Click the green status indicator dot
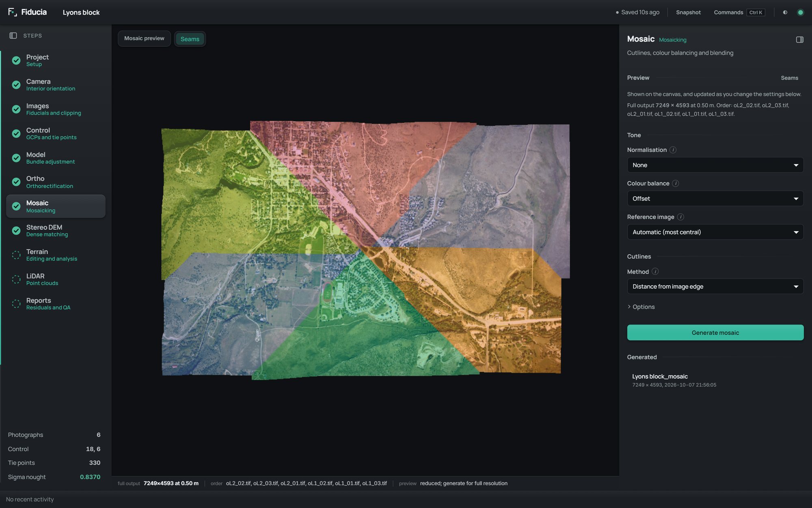The height and width of the screenshot is (508, 812). (x=800, y=13)
